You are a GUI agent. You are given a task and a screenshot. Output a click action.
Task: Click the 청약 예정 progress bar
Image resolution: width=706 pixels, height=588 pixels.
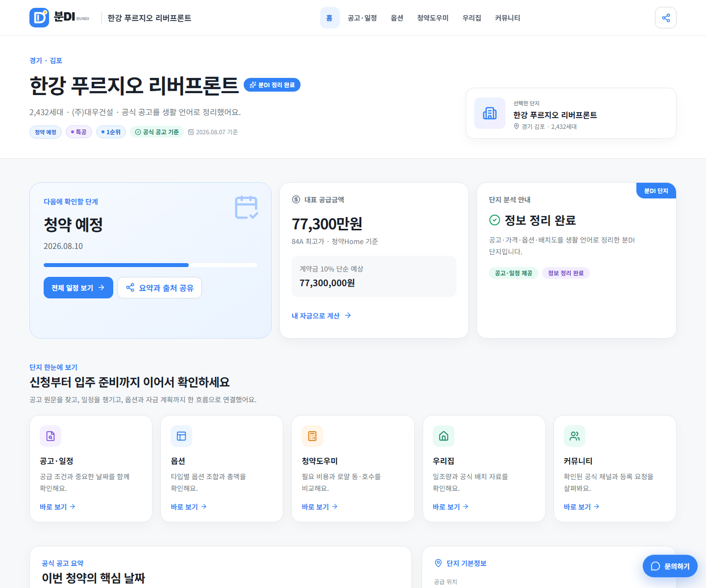[x=151, y=265]
